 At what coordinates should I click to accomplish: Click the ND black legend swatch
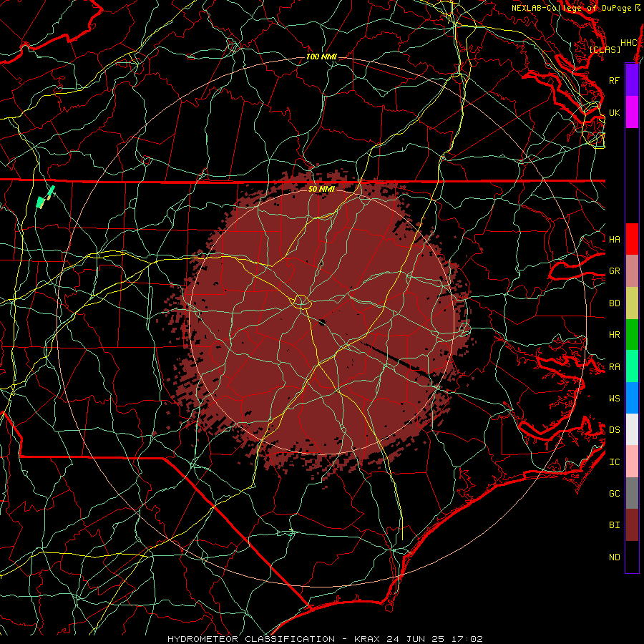[x=632, y=557]
